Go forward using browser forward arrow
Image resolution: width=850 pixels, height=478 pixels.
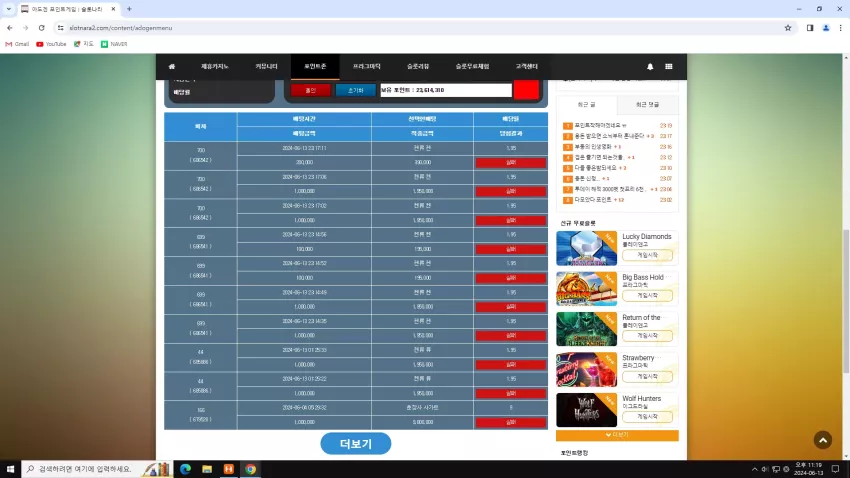[x=25, y=28]
